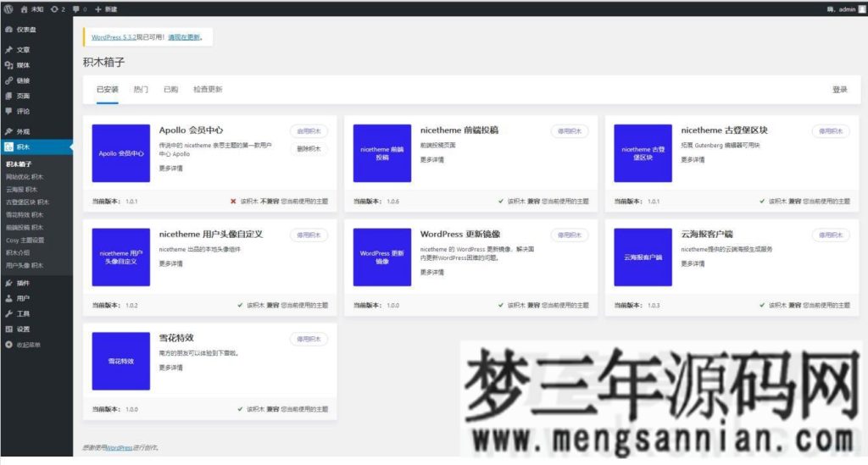Click the nicetheme 用户头像自定义 thumbnail

(120, 257)
